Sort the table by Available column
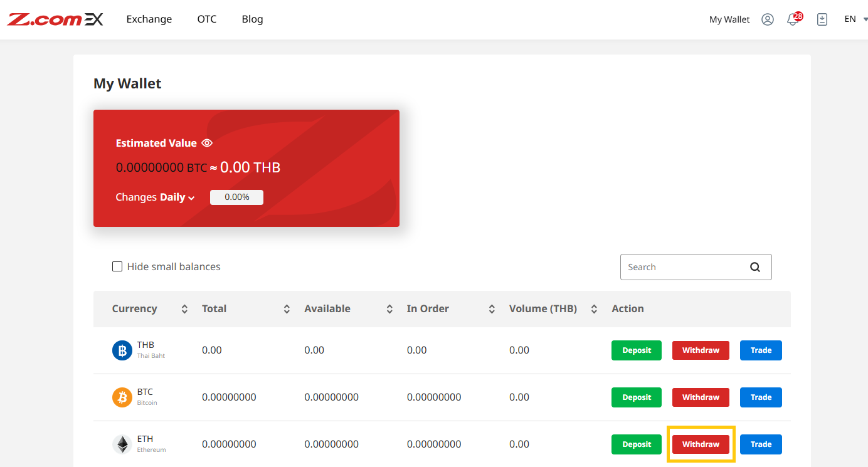The image size is (868, 467). [x=389, y=309]
